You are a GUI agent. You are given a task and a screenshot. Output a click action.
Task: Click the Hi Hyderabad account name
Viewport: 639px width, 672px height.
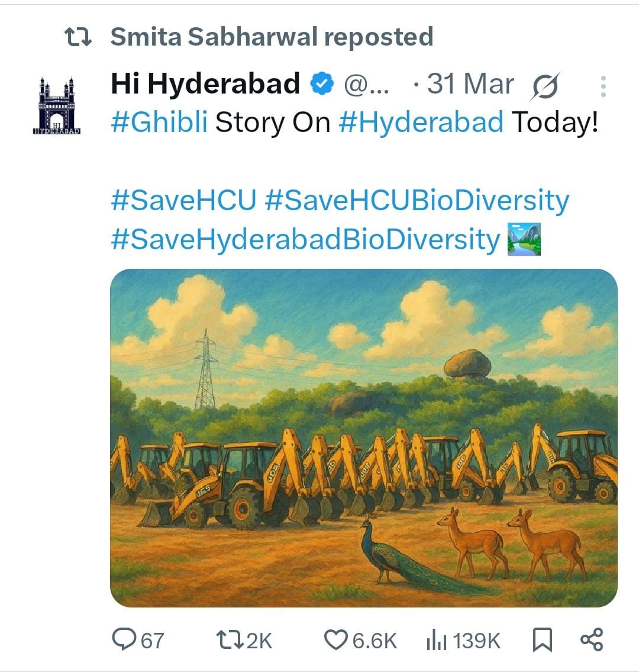[x=205, y=83]
